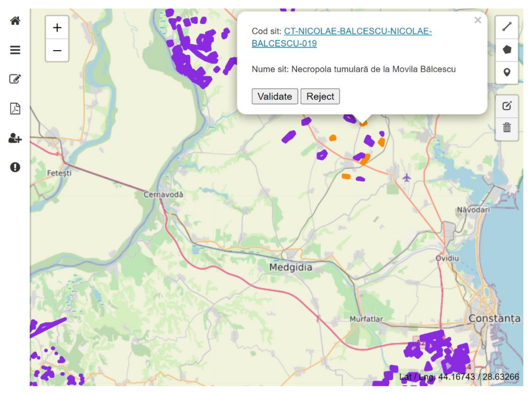The width and height of the screenshot is (532, 394).
Task: Open the PDF export icon
Action: 15,109
